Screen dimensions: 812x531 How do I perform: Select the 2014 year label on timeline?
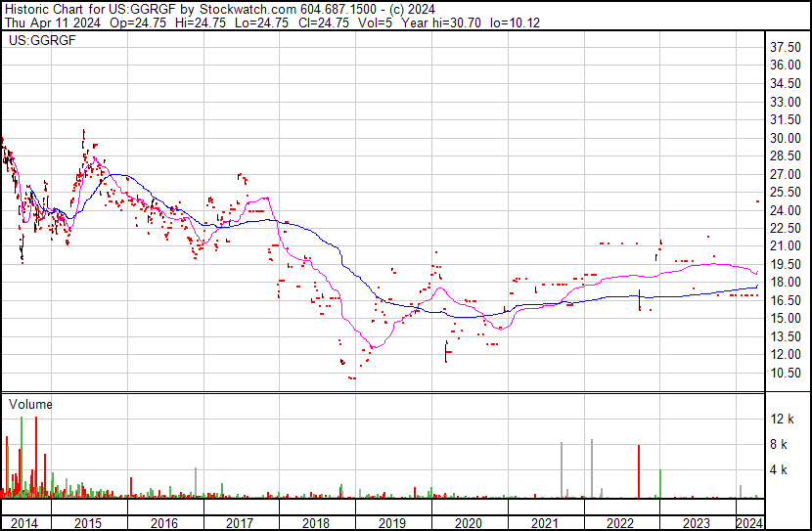coord(23,523)
